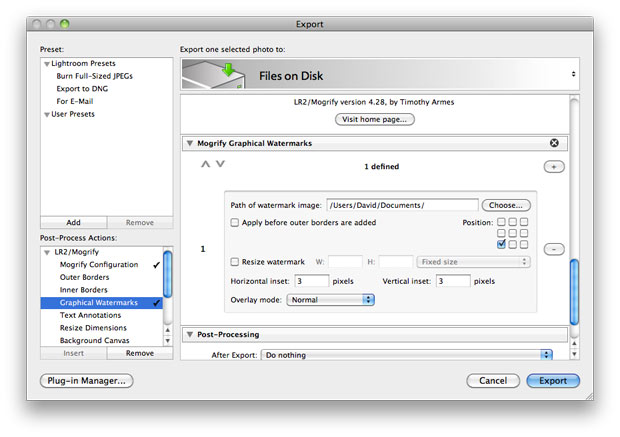The image size is (620, 437).
Task: Click Choose to pick watermark image
Action: click(x=506, y=205)
